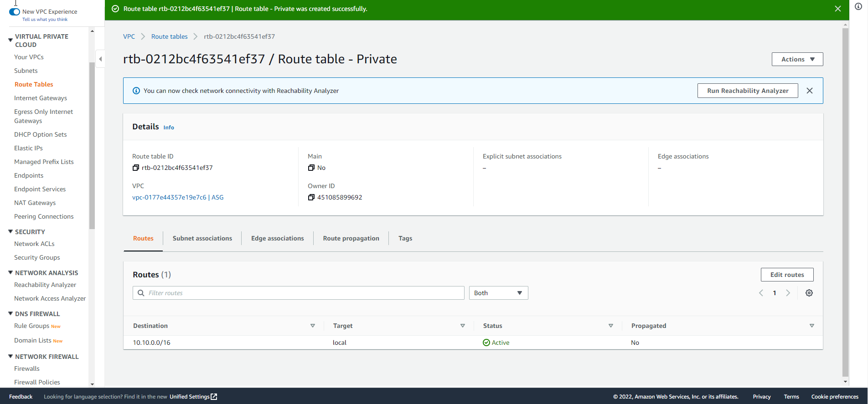
Task: Switch to the Route propagation tab
Action: 351,238
